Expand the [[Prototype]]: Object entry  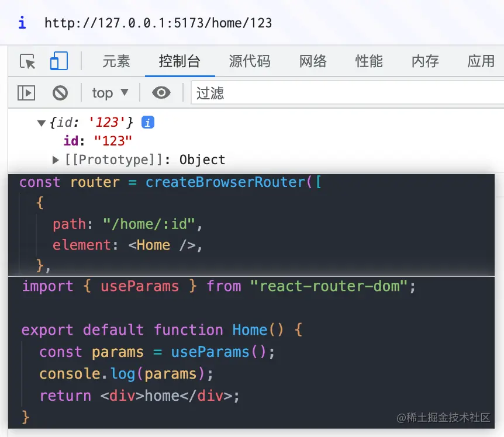point(56,160)
